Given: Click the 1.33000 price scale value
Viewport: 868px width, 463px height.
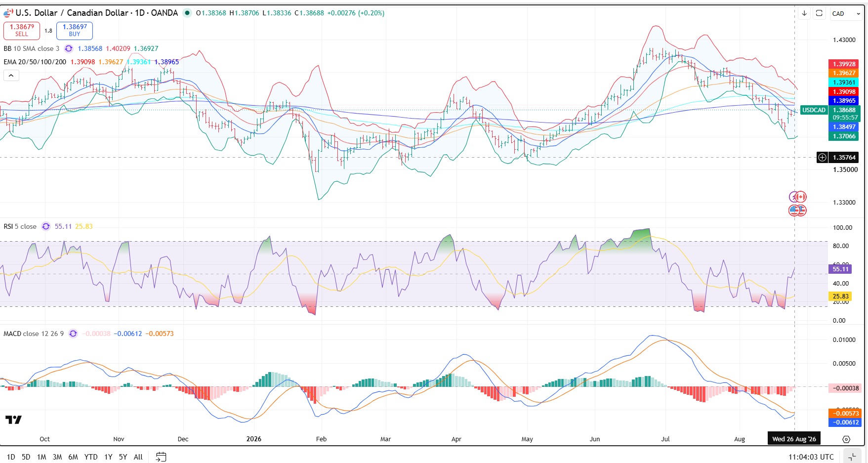Looking at the screenshot, I should 844,202.
